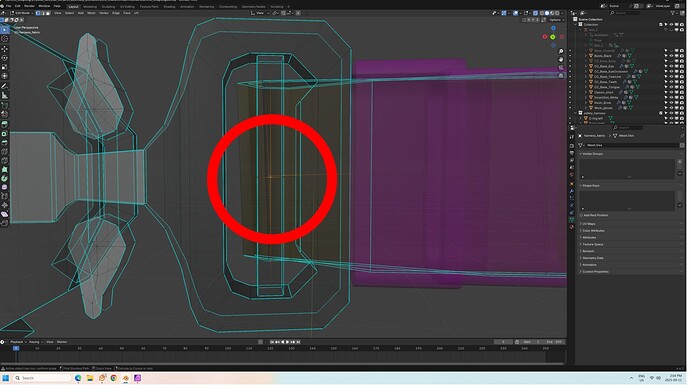Open the Render menu

(29, 6)
